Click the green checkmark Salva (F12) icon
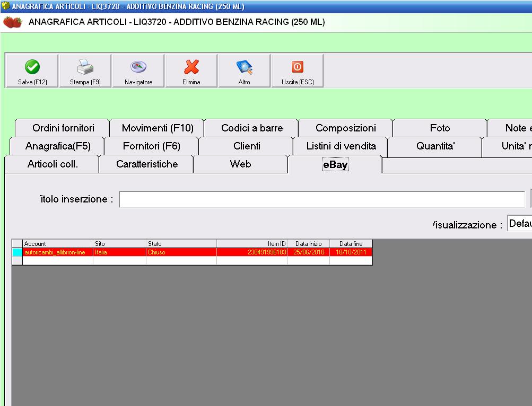This screenshot has width=532, height=406. click(32, 67)
